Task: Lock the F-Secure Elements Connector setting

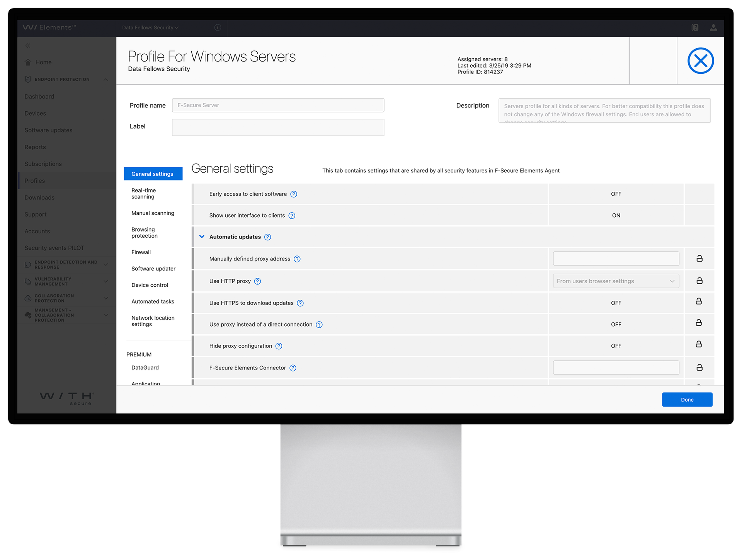Action: [699, 367]
